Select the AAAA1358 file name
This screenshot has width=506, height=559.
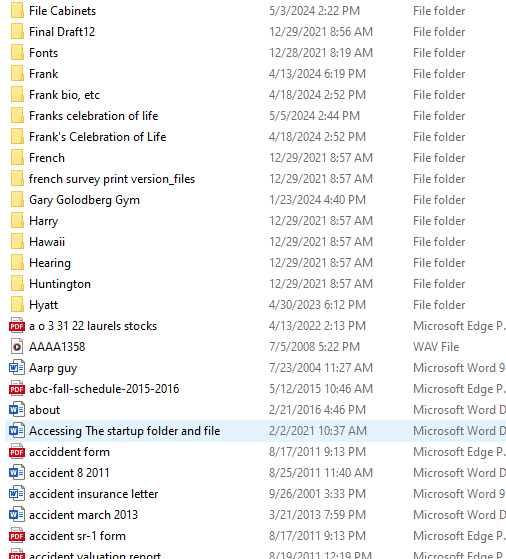[x=57, y=347]
